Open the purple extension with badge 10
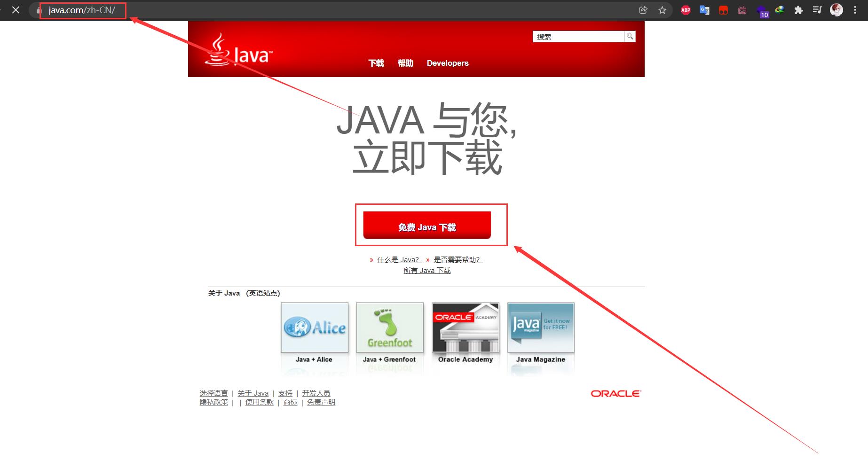 pyautogui.click(x=762, y=11)
